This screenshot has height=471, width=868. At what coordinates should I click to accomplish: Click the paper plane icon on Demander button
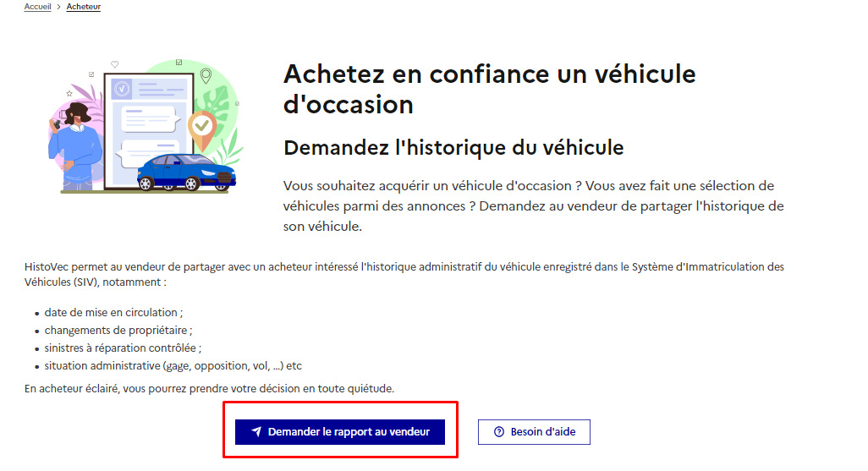[256, 432]
